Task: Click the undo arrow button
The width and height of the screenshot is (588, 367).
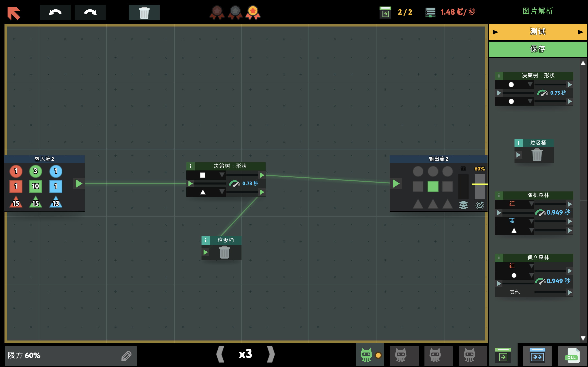Action: point(55,12)
